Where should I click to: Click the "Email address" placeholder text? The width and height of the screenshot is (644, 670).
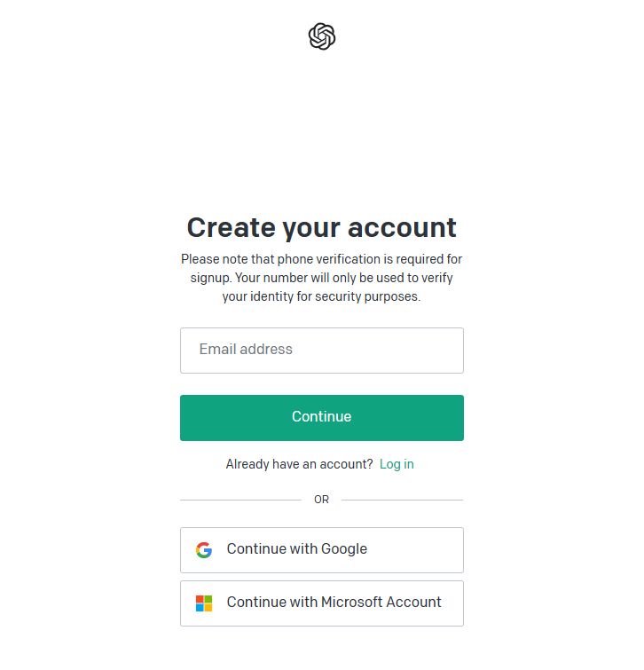point(246,350)
